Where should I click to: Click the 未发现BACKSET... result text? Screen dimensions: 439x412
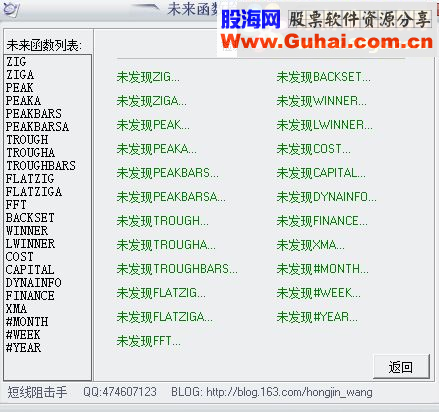coord(324,77)
